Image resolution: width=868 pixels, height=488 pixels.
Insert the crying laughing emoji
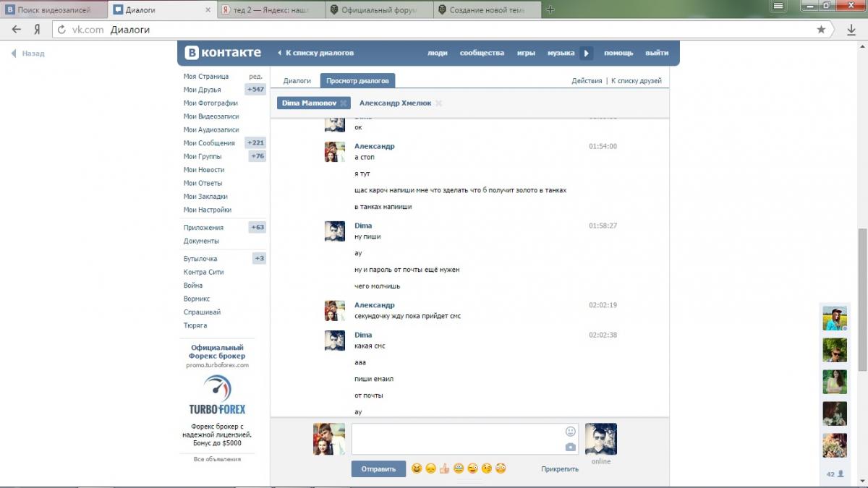click(459, 468)
